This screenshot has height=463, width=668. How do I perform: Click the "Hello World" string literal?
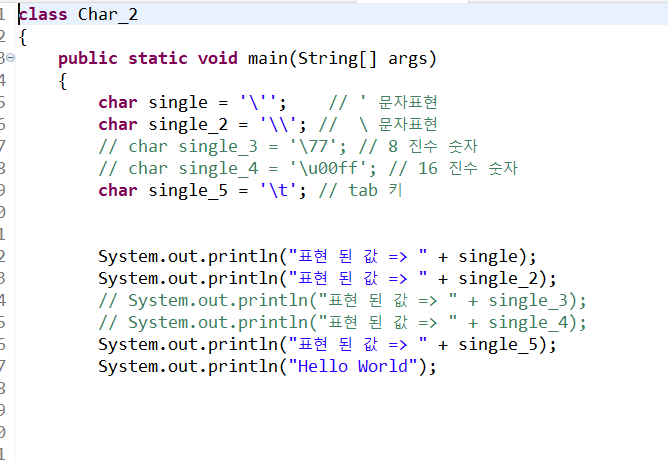[x=353, y=367]
